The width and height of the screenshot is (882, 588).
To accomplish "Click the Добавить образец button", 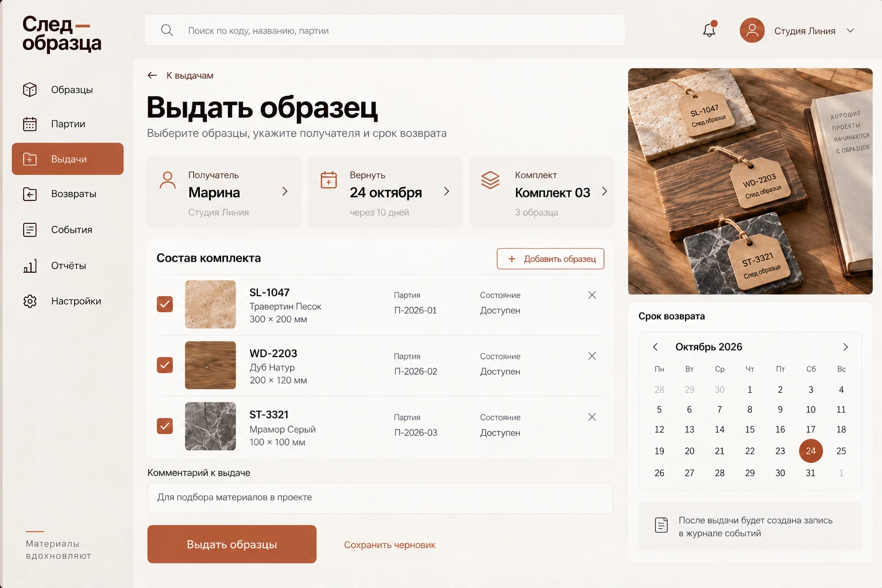I will click(x=551, y=258).
